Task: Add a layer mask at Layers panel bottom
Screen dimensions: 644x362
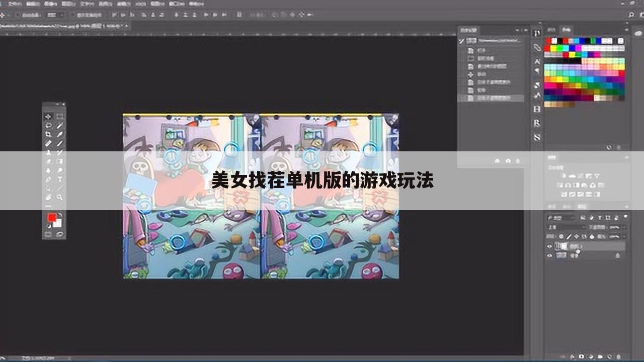Action: point(582,356)
